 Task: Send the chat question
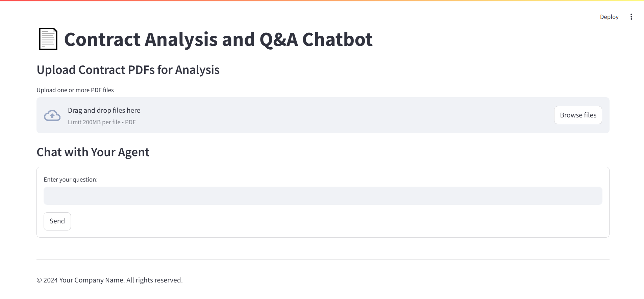click(57, 221)
